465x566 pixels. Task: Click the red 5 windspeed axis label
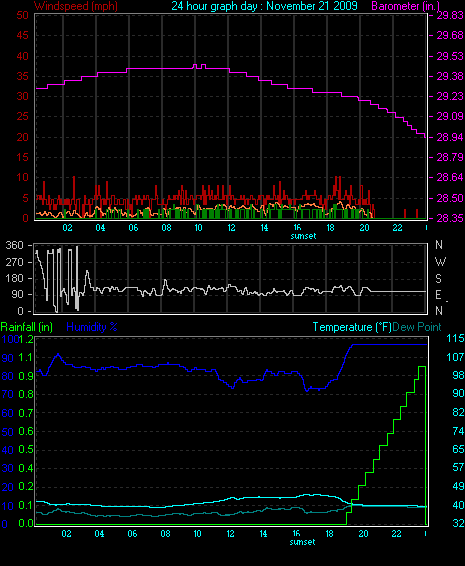tap(25, 198)
